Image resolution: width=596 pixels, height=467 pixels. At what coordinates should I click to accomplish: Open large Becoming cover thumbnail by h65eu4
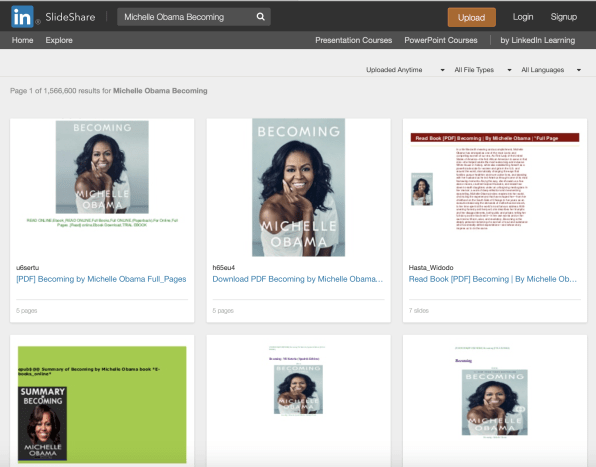[x=298, y=187]
